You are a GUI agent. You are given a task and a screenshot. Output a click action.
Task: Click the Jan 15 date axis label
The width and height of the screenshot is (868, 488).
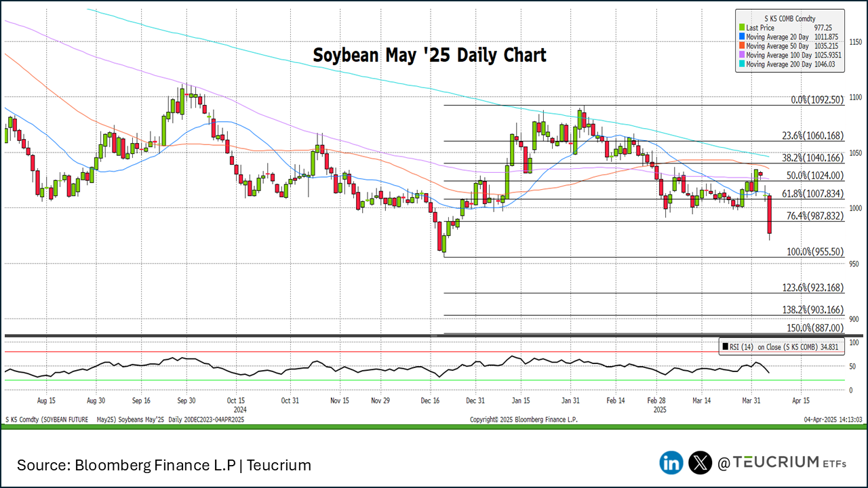tap(521, 401)
